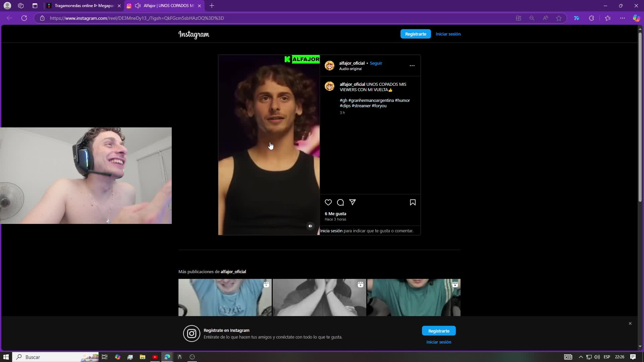This screenshot has width=644, height=362.
Task: Share the reel with the paper plane icon
Action: (x=352, y=202)
